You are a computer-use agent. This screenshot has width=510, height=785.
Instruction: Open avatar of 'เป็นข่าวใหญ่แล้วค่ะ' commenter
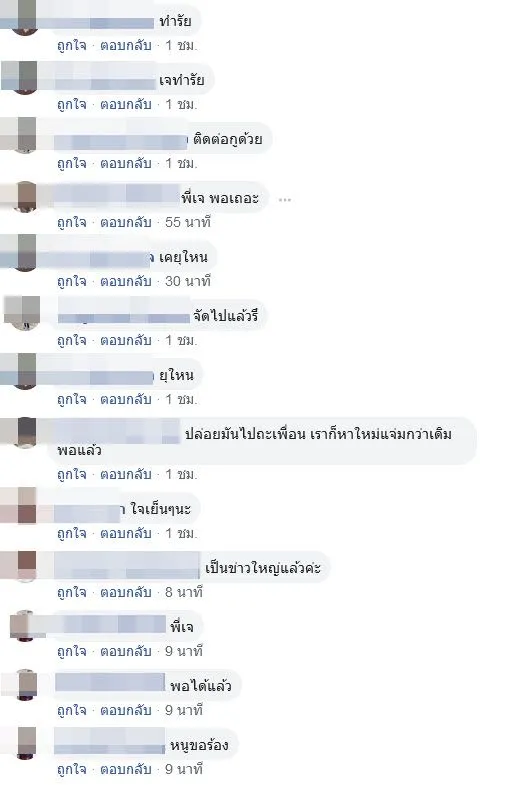click(25, 567)
